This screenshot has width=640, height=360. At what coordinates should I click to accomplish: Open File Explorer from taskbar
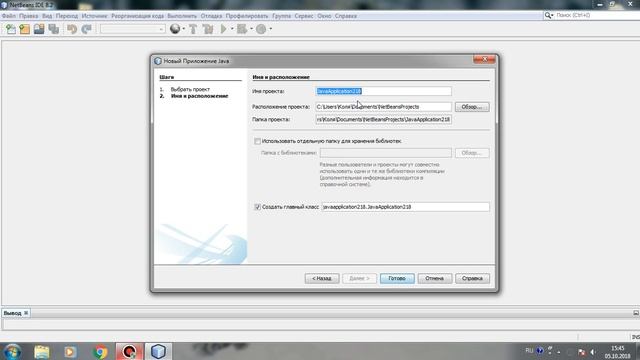[42, 351]
